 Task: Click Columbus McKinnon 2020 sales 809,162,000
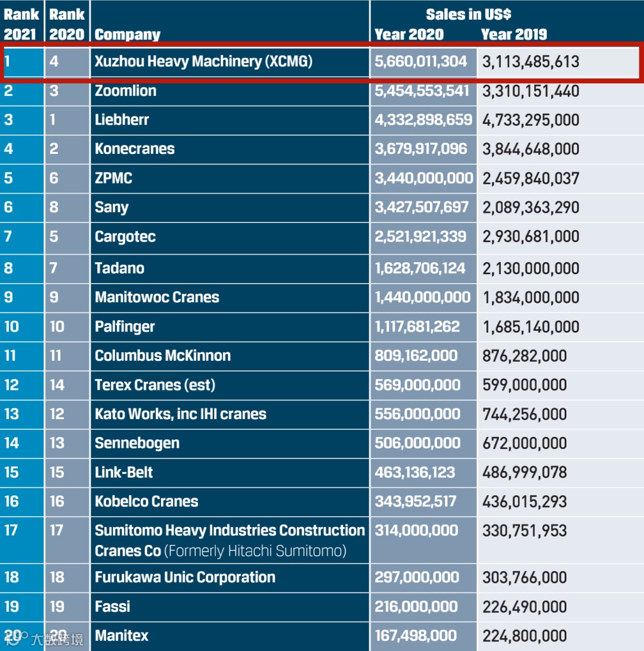point(416,356)
